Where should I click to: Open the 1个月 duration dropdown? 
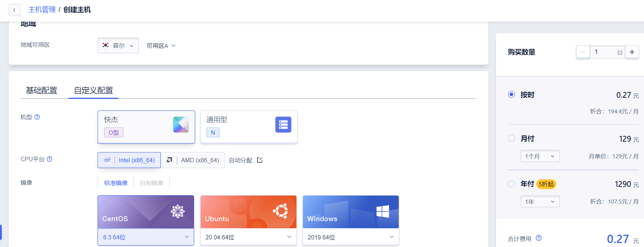(540, 156)
